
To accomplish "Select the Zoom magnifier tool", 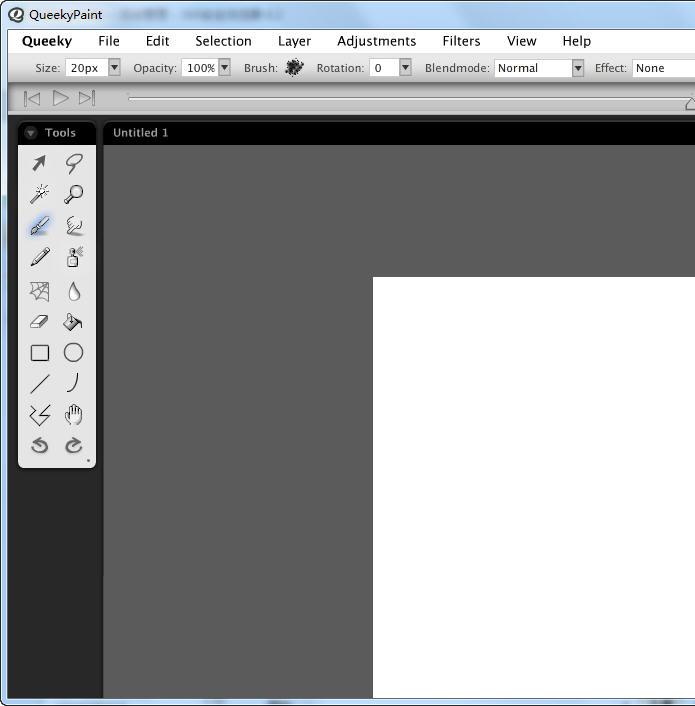I will tap(73, 194).
